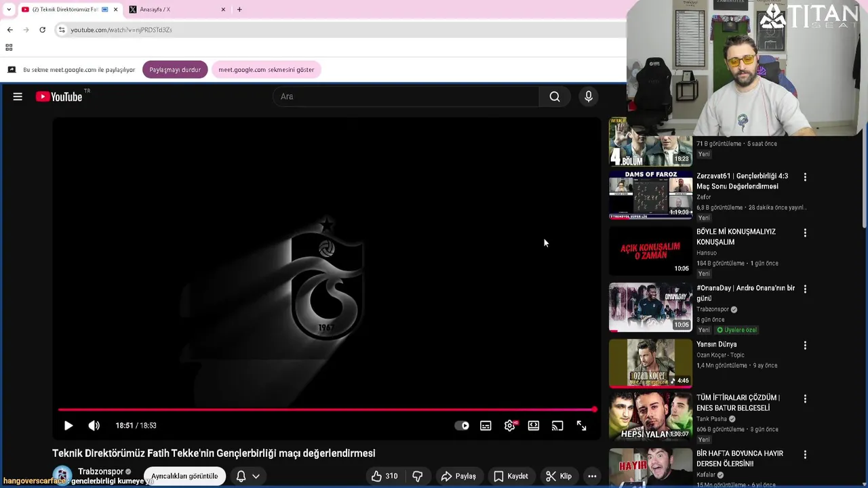868x488 pixels.
Task: Show the meet.google.com tab
Action: [x=266, y=70]
